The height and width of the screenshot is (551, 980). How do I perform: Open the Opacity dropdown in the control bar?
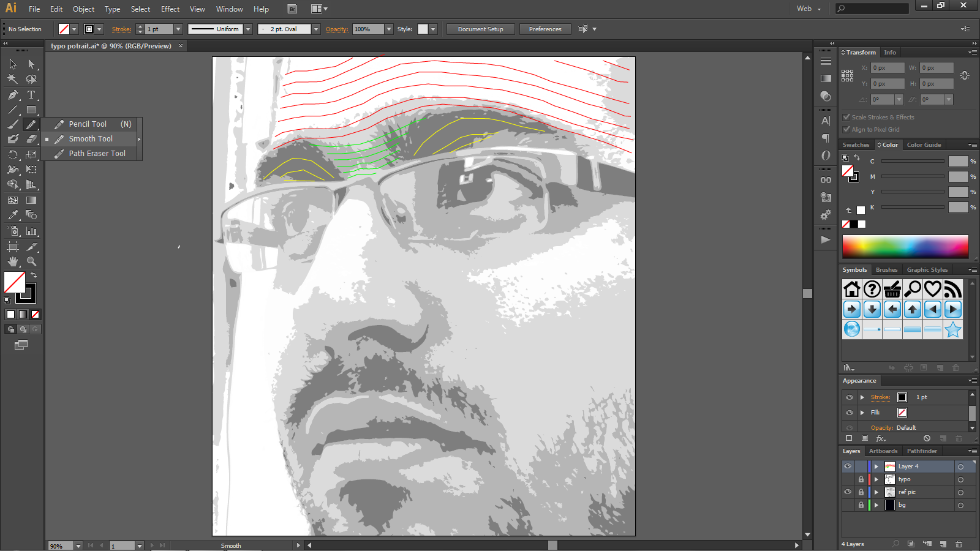(x=390, y=29)
